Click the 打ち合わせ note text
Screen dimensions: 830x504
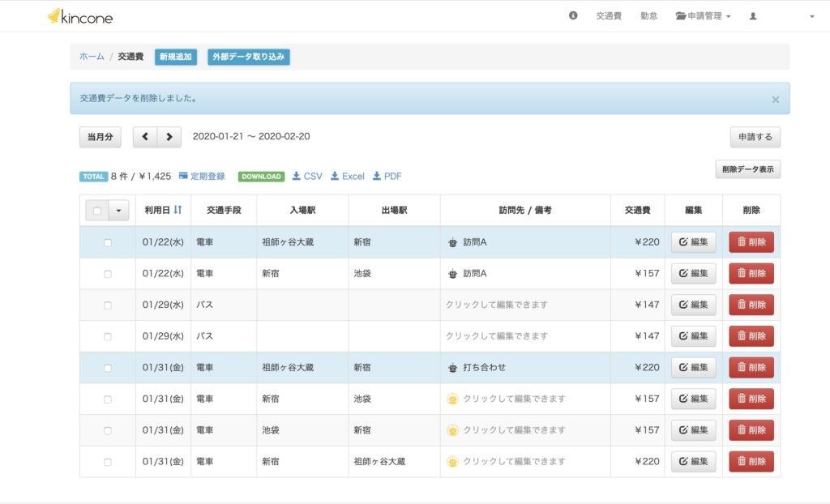[x=485, y=367]
